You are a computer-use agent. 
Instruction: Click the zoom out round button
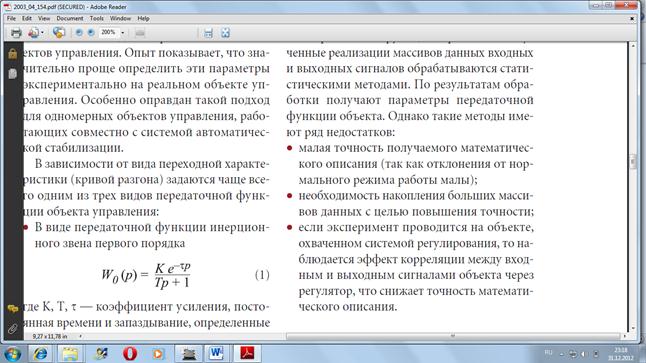click(79, 33)
